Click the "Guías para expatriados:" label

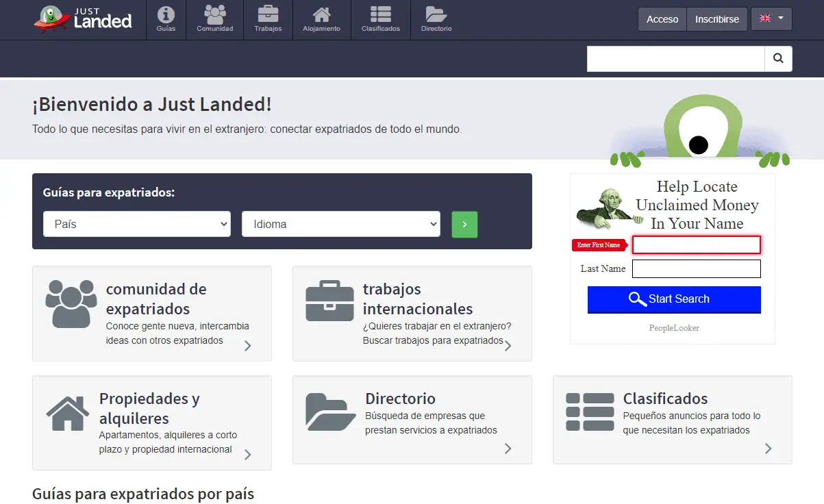(109, 192)
